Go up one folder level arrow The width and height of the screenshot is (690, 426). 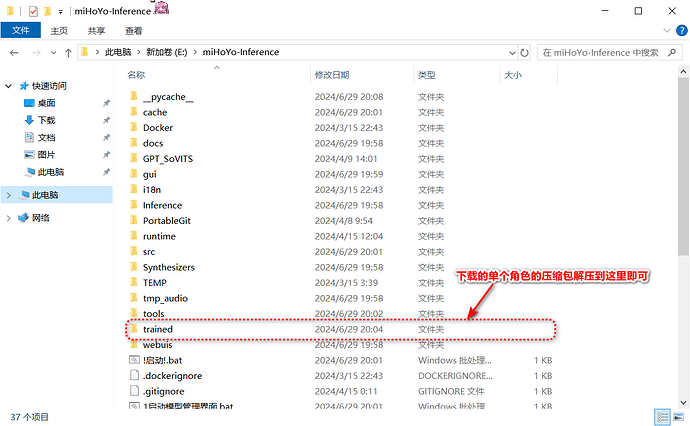(x=68, y=53)
